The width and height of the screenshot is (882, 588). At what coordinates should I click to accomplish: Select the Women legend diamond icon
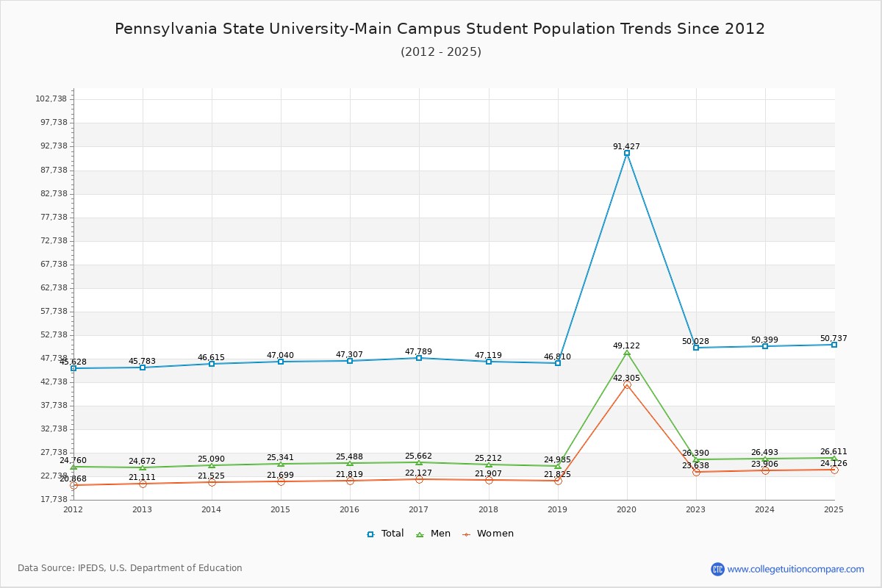tap(466, 533)
